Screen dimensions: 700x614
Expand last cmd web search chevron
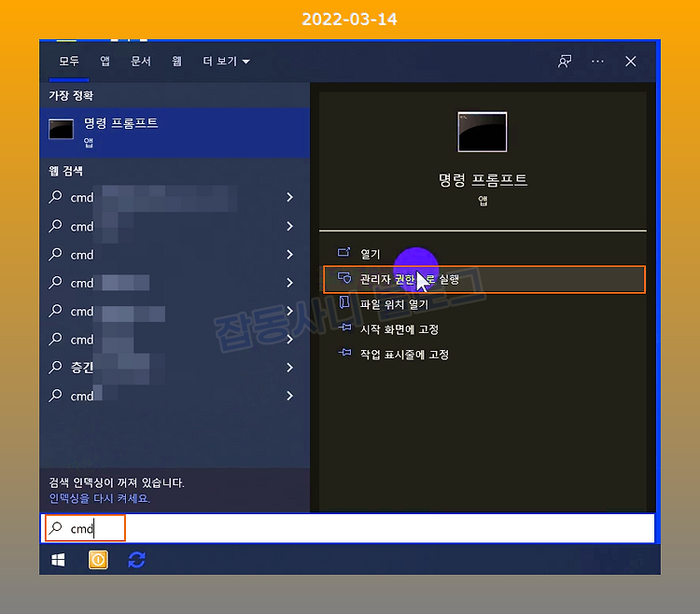point(289,396)
